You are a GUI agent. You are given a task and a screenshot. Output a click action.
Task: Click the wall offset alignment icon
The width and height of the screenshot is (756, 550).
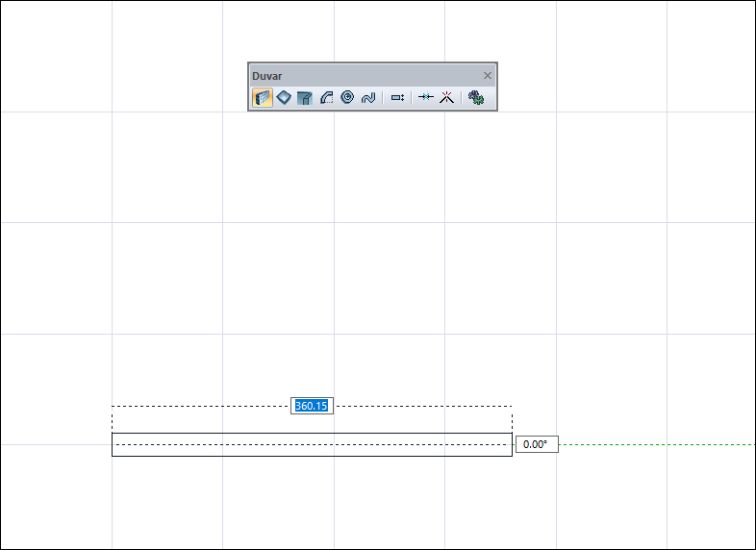coord(397,98)
